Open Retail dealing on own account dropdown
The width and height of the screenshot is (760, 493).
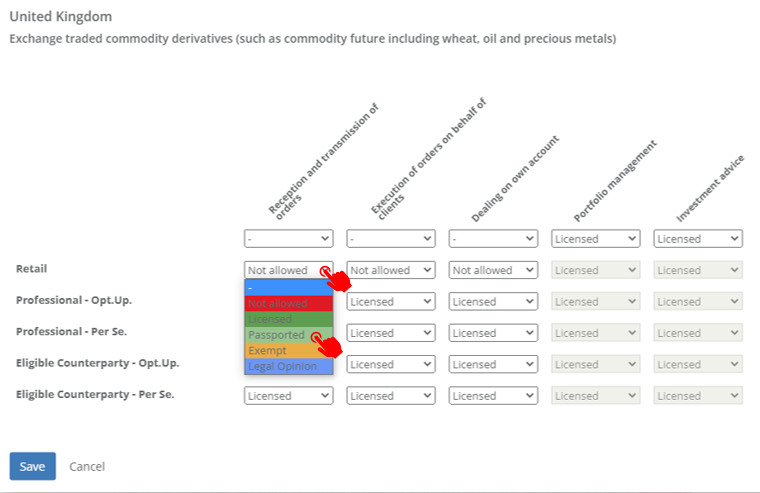(x=493, y=270)
